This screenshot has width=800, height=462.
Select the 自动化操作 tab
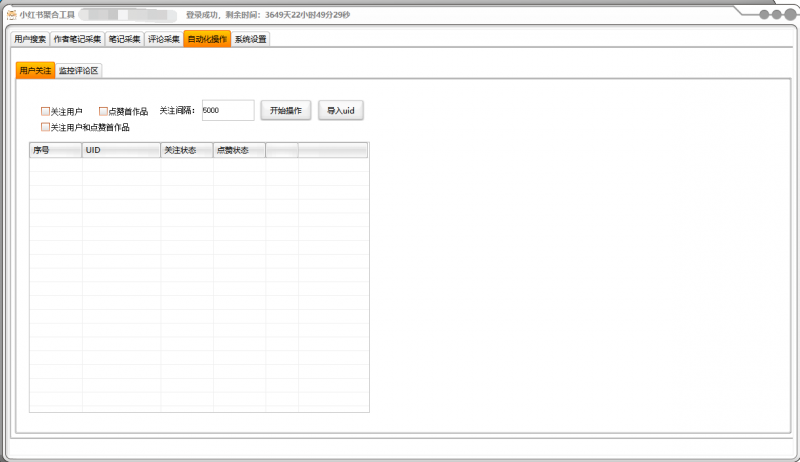(206, 39)
